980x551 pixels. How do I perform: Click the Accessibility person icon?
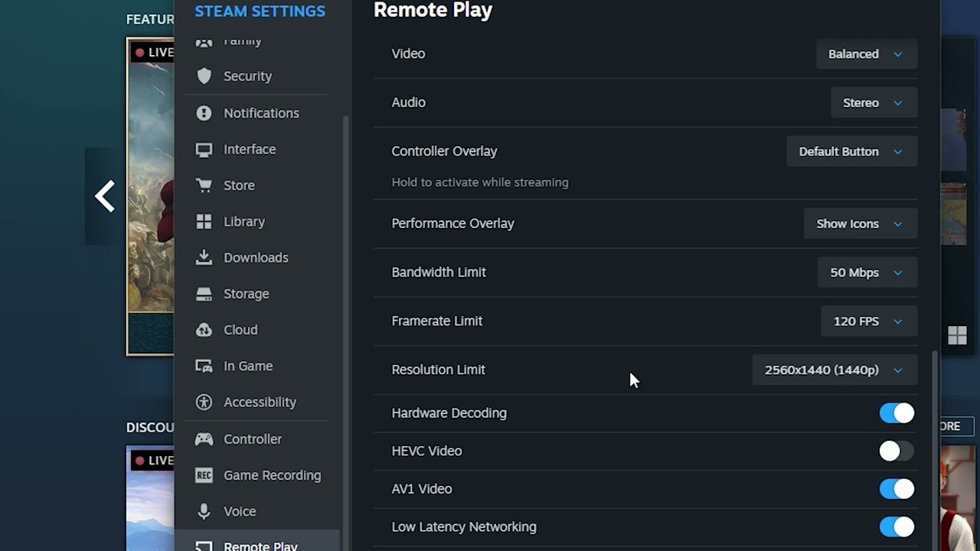click(x=204, y=402)
